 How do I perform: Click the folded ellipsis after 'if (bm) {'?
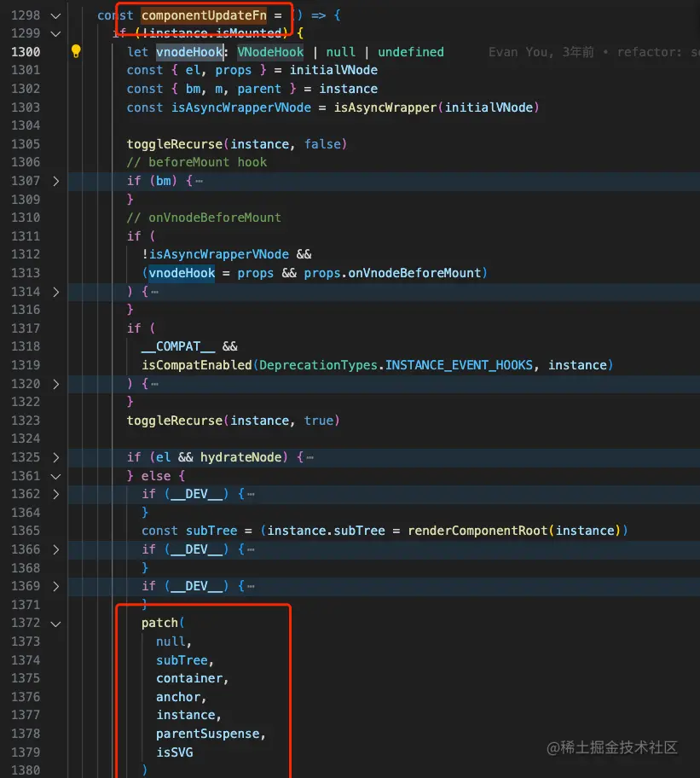(x=200, y=182)
